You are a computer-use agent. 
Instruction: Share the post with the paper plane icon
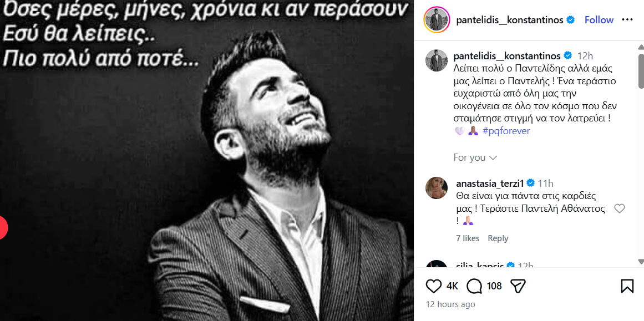click(x=518, y=286)
